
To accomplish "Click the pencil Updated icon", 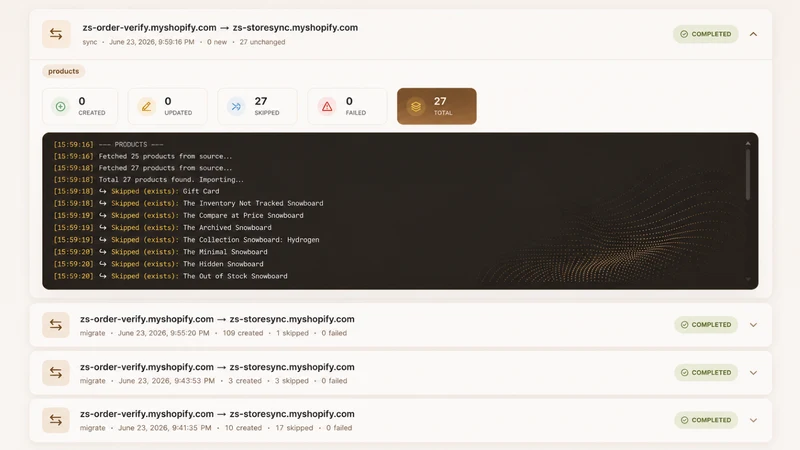I will click(x=146, y=106).
